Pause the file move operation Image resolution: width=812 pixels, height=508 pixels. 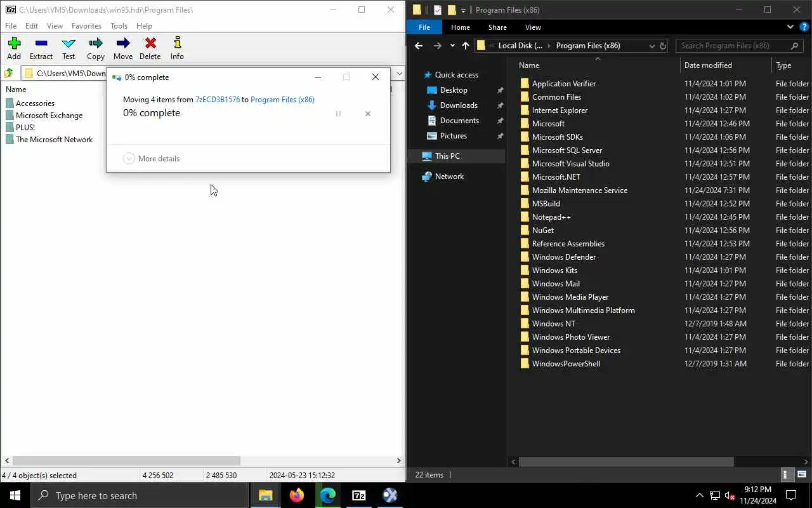coord(338,114)
